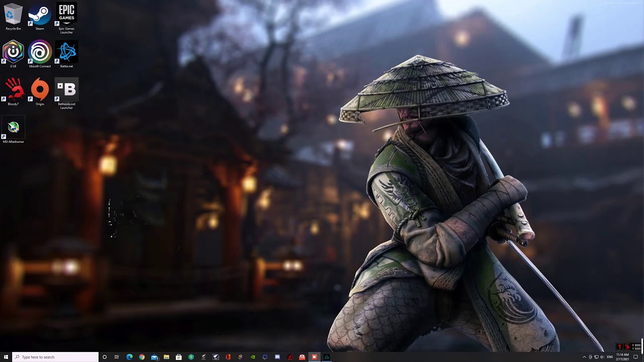Open the Epic Games Launcher shortcut
Screen dimensions: 644x362
[66, 18]
